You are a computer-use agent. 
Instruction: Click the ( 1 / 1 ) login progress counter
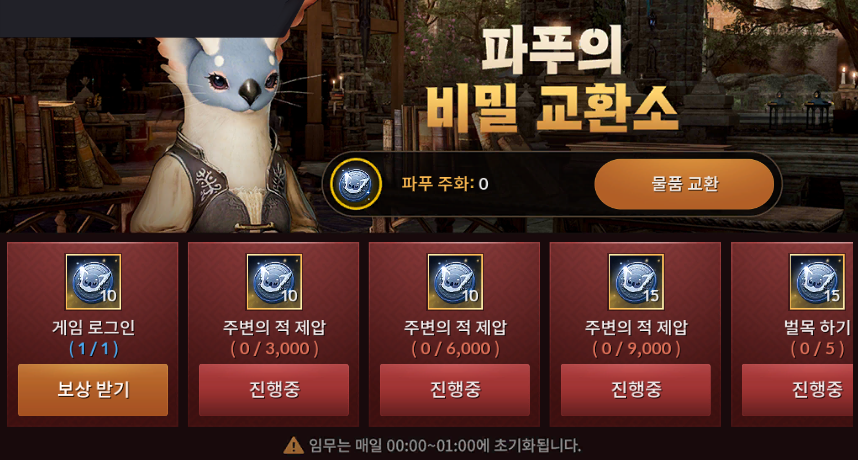(94, 348)
